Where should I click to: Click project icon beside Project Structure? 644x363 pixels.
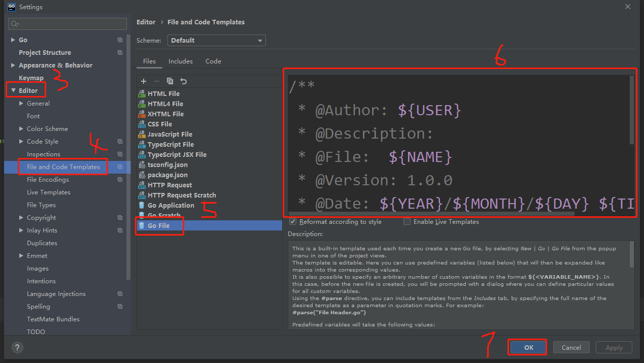[x=120, y=52]
